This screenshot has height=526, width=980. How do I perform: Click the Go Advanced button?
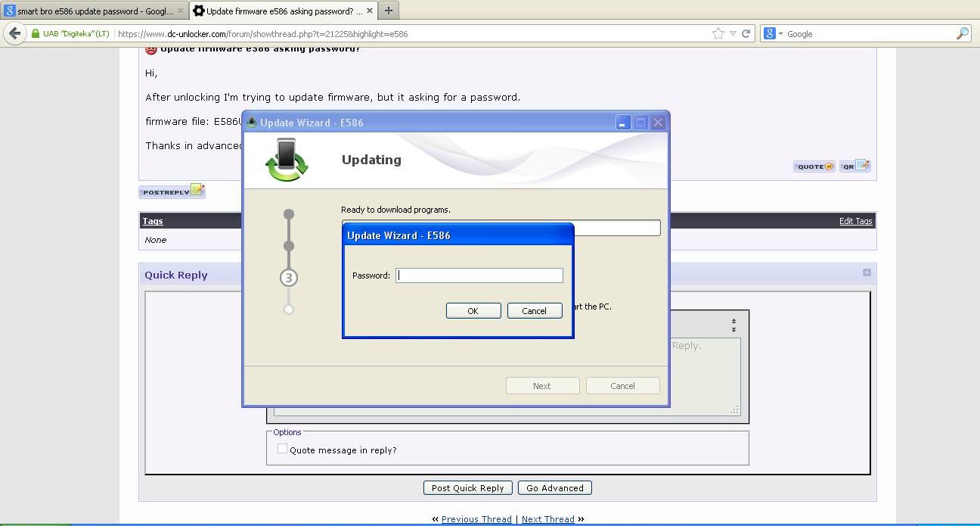[x=554, y=488]
